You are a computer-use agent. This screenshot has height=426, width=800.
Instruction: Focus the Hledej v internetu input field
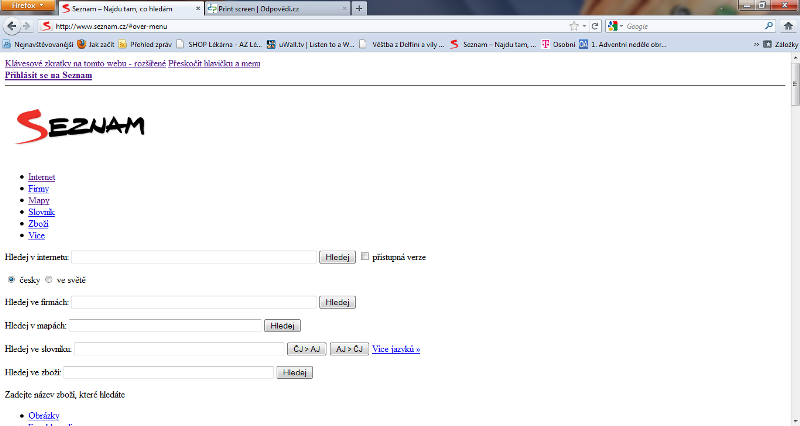[x=194, y=257]
